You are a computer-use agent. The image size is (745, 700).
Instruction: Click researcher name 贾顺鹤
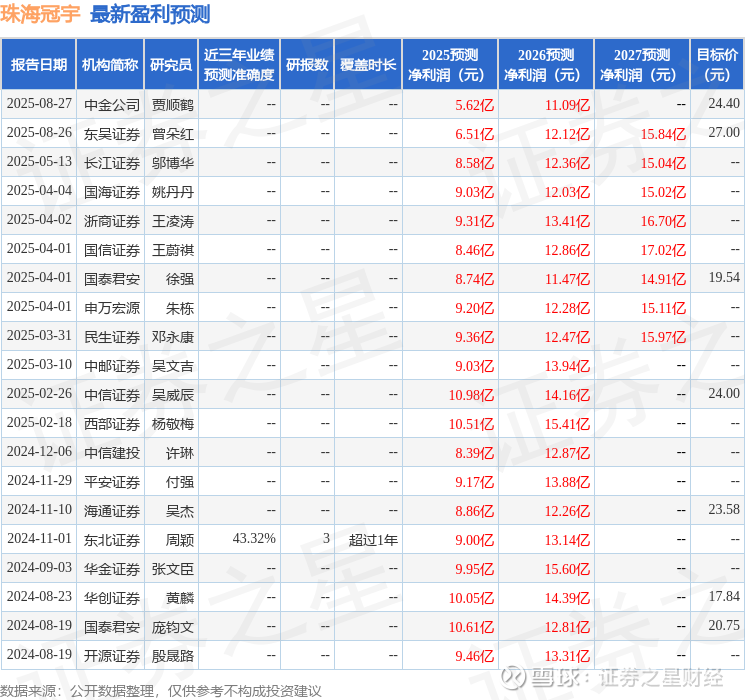tap(173, 105)
